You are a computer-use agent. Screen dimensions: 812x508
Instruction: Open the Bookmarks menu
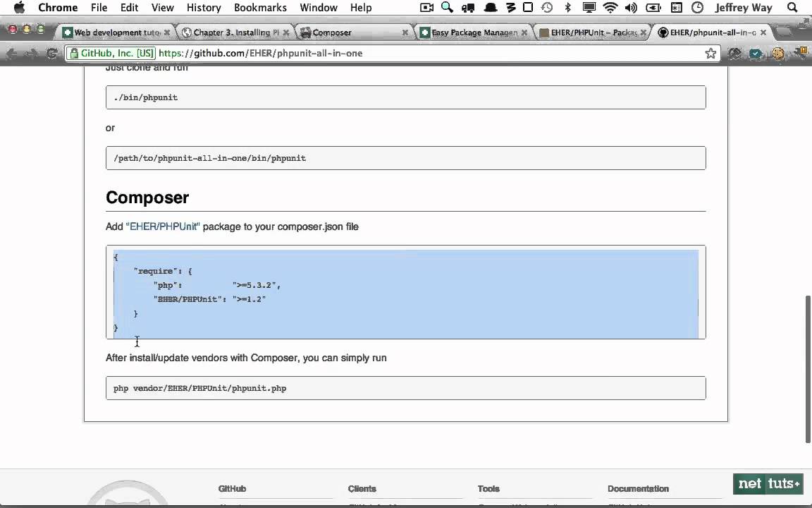(x=260, y=7)
